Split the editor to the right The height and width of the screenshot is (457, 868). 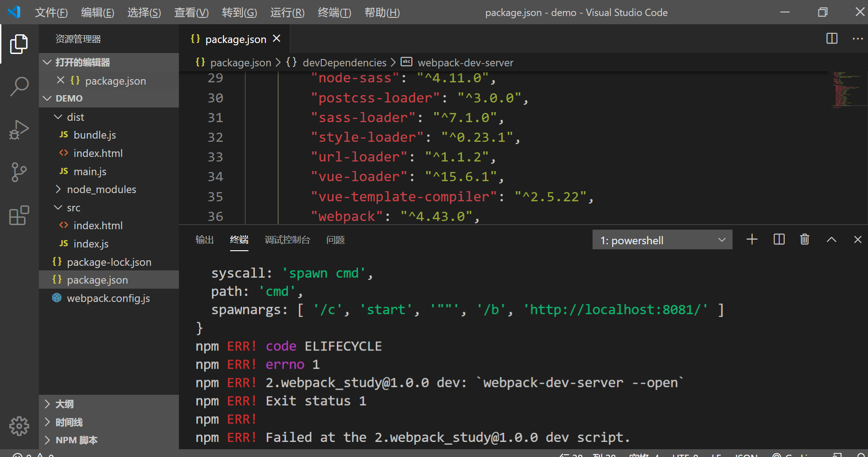pos(832,38)
